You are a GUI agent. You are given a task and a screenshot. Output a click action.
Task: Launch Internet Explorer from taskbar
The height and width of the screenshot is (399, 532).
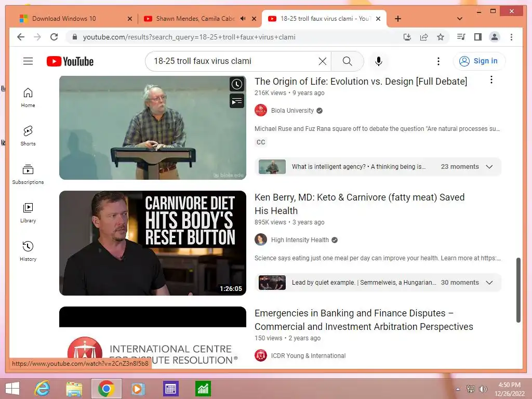click(43, 389)
